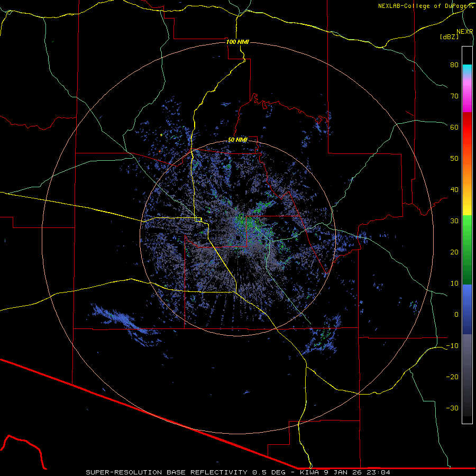Click the 60 value on dBZ scale
Viewport: 476px width, 476px height.
point(454,127)
